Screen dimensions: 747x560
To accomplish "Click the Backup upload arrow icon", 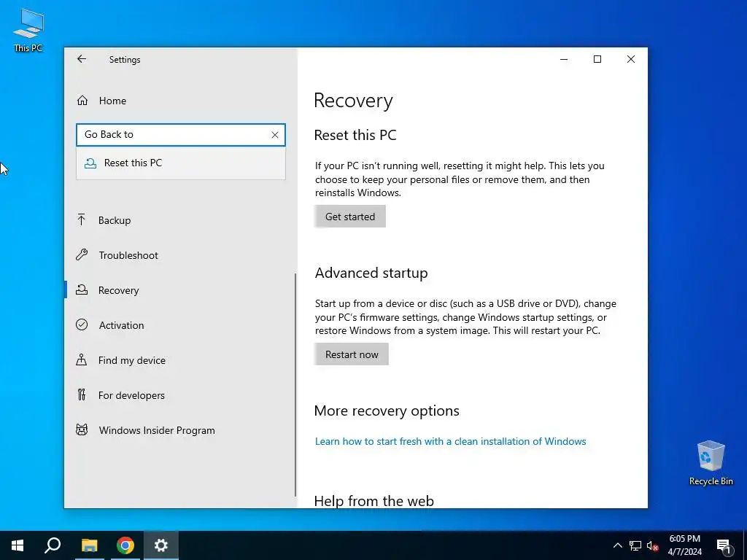I will tap(82, 219).
